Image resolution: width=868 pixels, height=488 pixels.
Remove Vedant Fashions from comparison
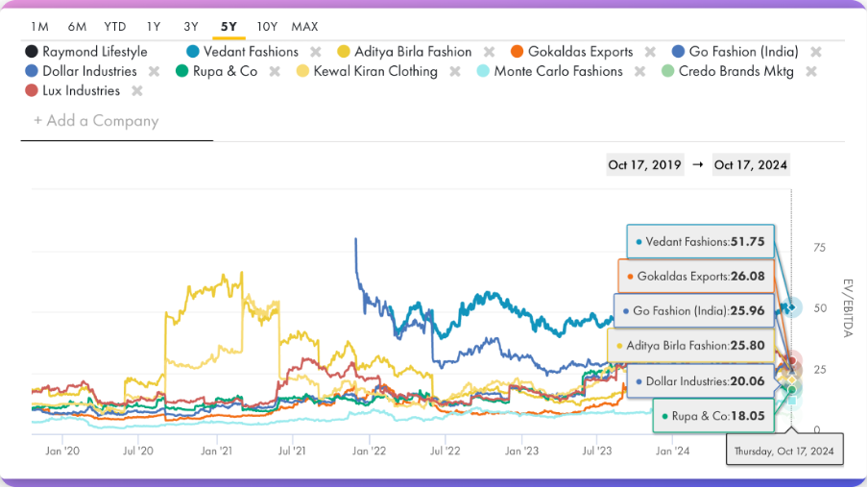tap(316, 52)
